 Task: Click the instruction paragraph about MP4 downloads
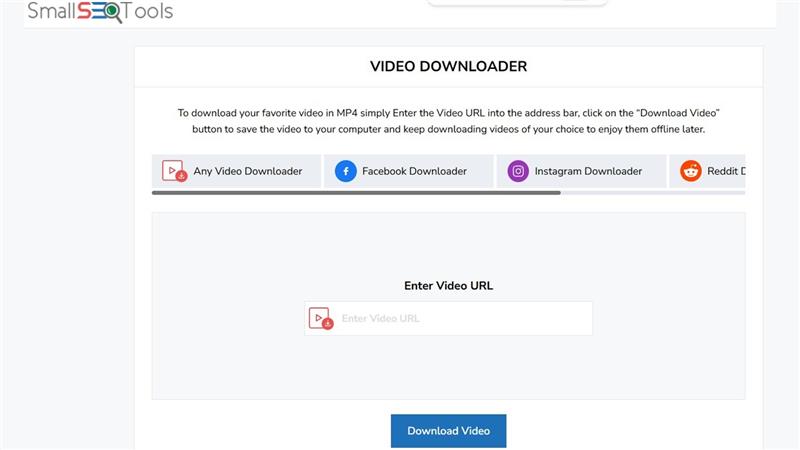448,121
